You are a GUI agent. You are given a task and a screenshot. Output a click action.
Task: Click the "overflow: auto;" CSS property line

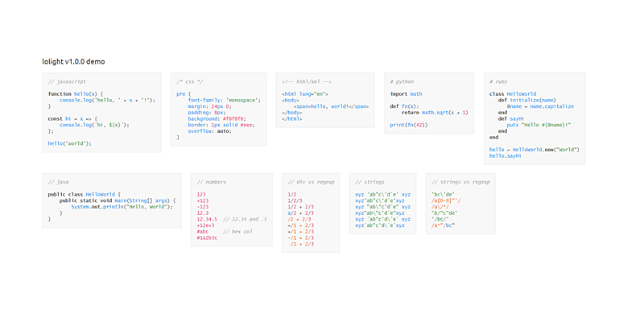(x=210, y=130)
